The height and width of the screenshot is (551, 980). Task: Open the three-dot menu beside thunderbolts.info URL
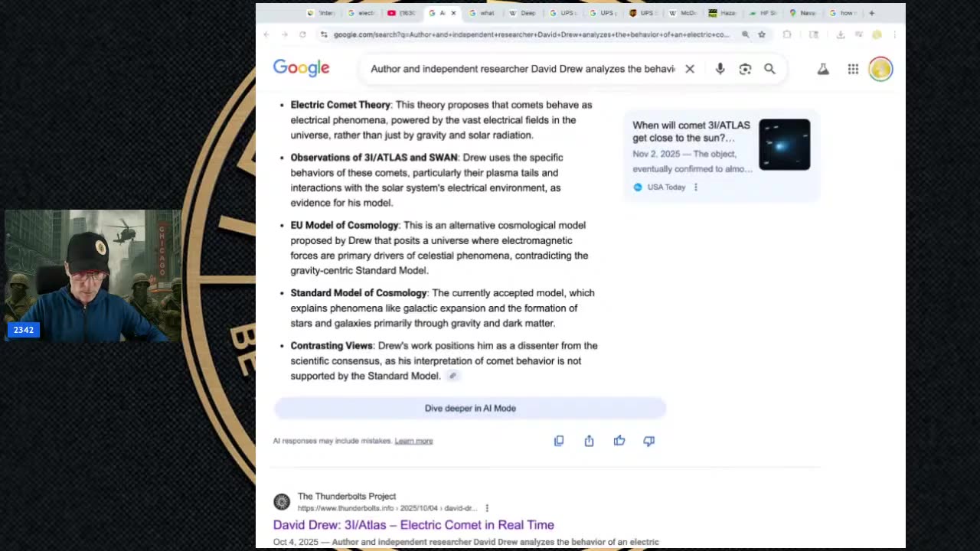(487, 508)
